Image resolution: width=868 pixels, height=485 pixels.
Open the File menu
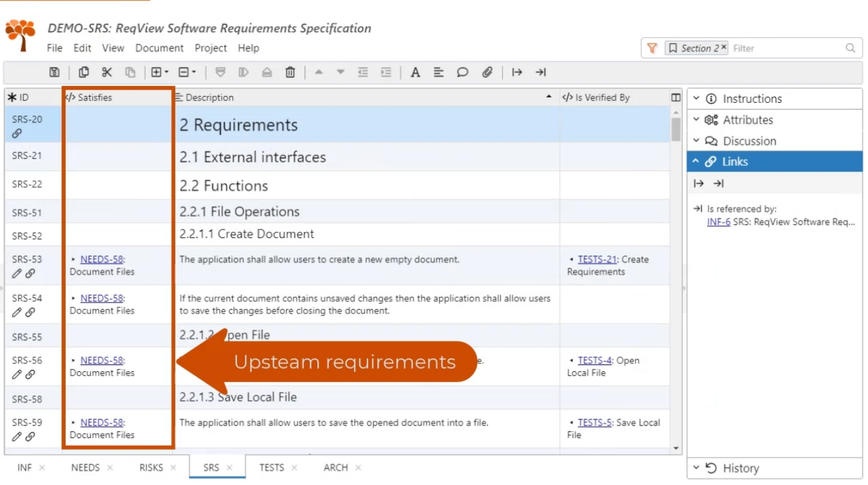tap(55, 48)
